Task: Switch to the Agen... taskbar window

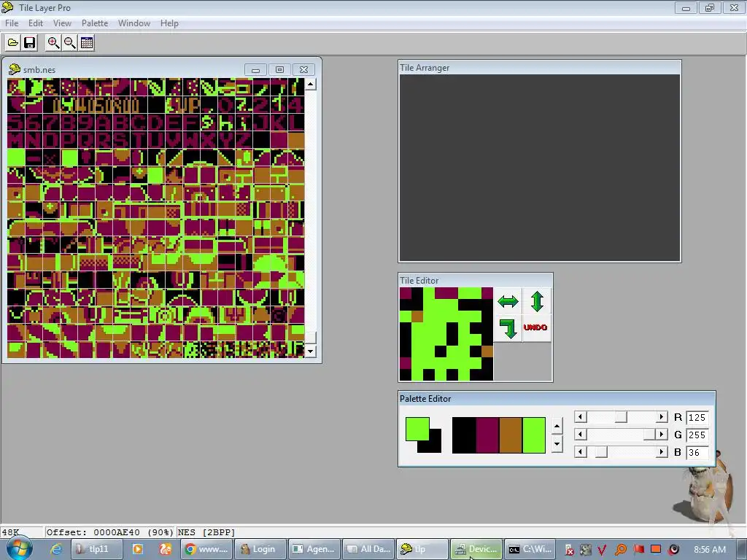Action: point(315,550)
